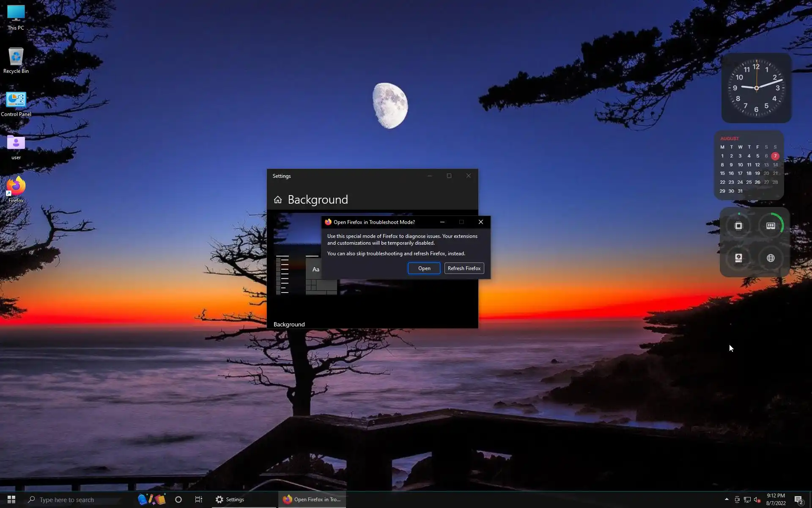Open the Windows Start menu

point(11,500)
